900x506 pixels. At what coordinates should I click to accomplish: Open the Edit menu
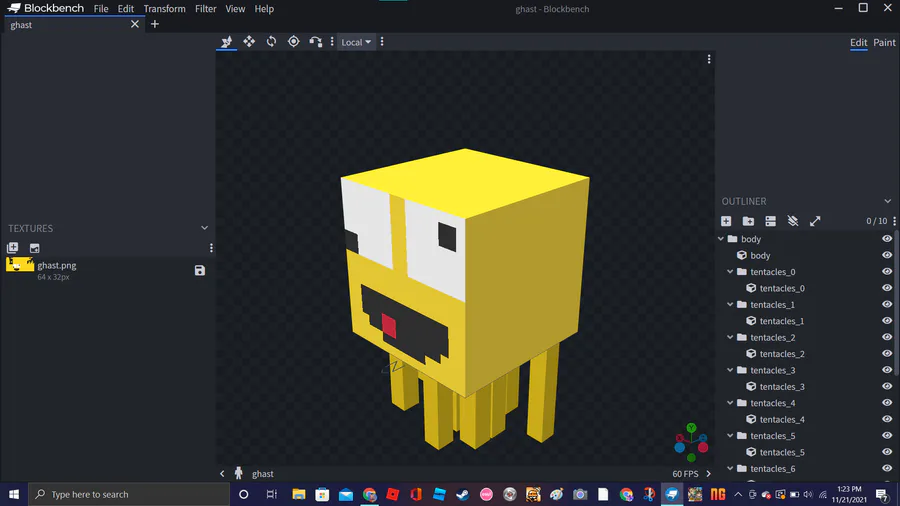126,9
